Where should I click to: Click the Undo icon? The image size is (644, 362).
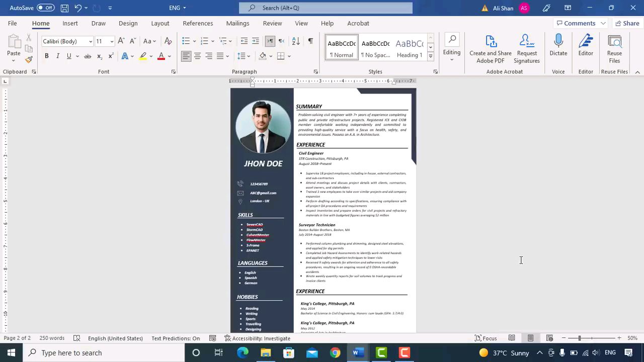click(78, 8)
